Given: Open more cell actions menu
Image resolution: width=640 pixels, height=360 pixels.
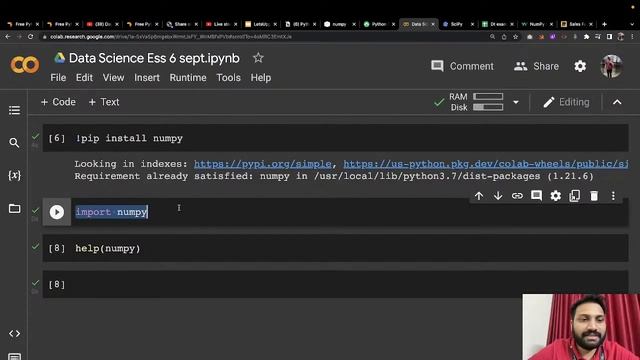Looking at the screenshot, I should (613, 196).
